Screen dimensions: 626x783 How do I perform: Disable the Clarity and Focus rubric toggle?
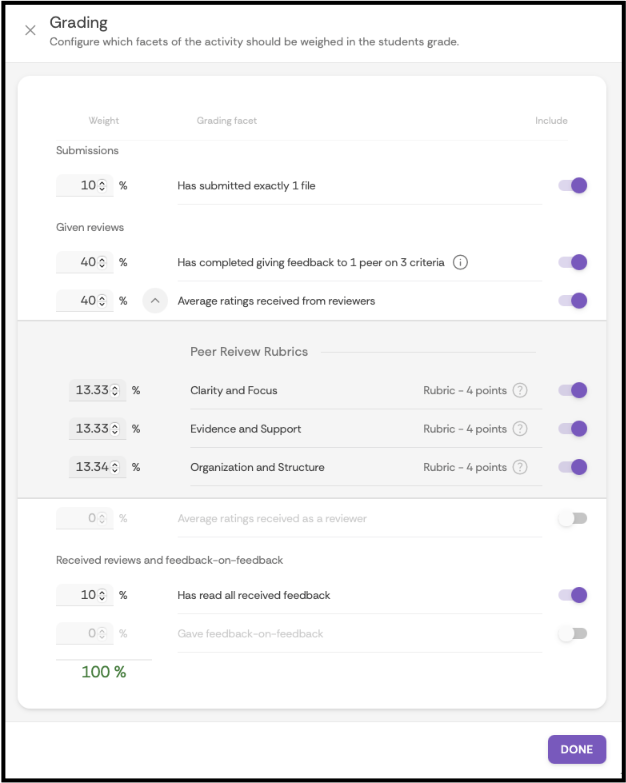coord(572,390)
